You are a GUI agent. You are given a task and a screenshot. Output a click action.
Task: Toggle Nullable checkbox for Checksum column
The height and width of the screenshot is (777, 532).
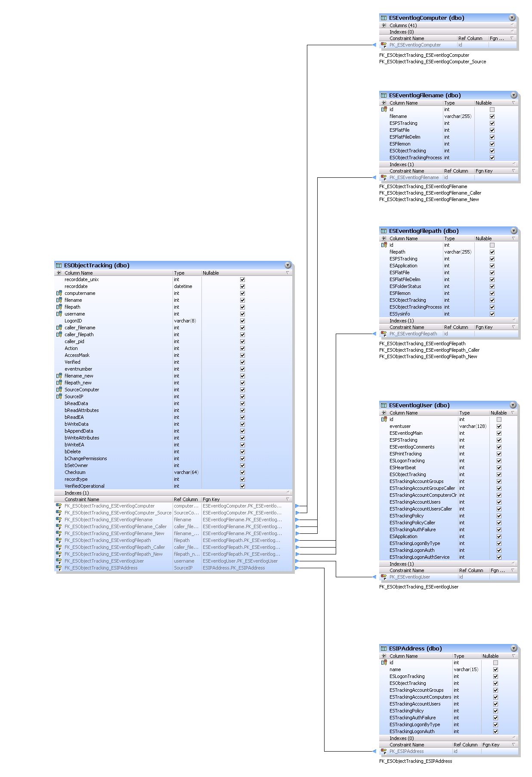coord(242,472)
